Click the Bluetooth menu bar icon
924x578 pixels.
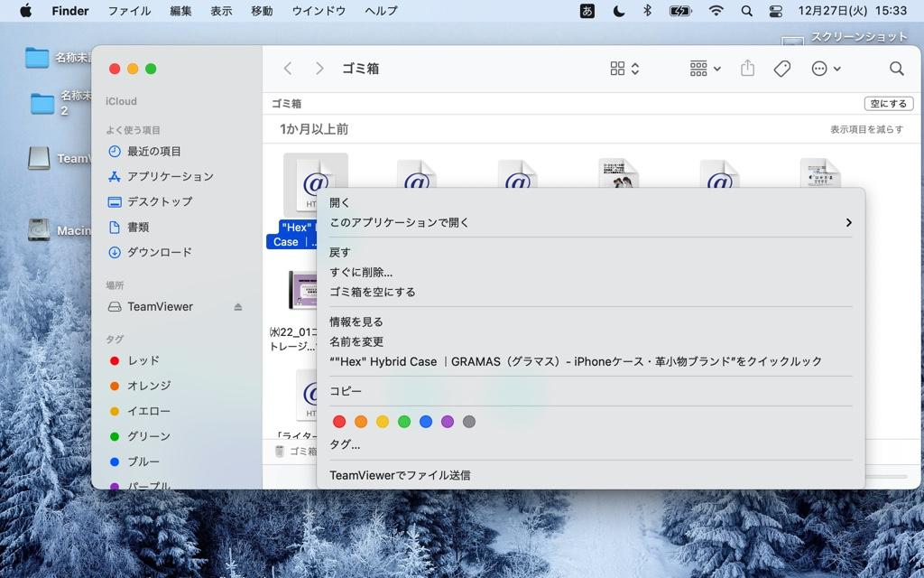pos(647,11)
